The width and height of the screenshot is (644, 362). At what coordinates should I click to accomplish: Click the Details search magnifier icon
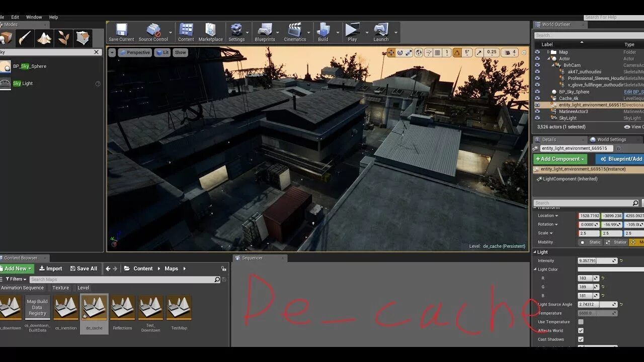point(635,203)
